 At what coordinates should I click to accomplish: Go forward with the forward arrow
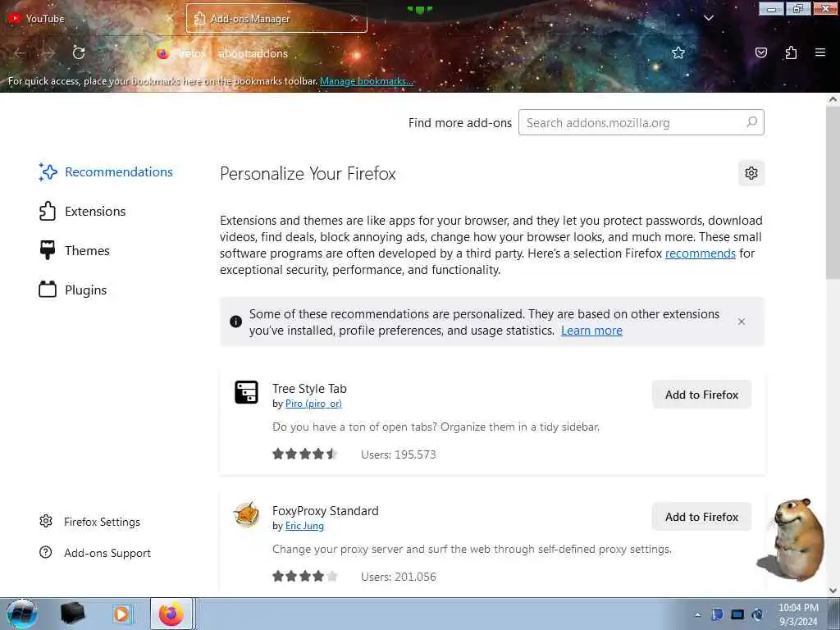click(x=48, y=53)
